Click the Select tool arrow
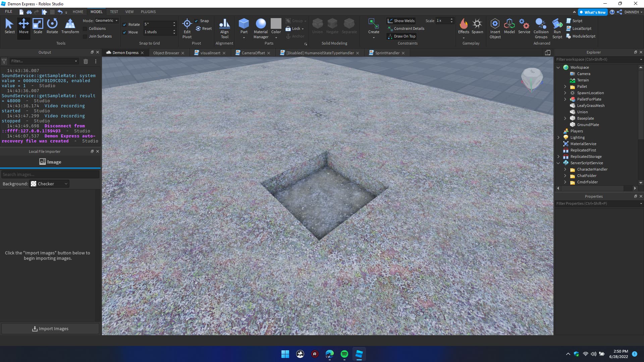 [9, 26]
